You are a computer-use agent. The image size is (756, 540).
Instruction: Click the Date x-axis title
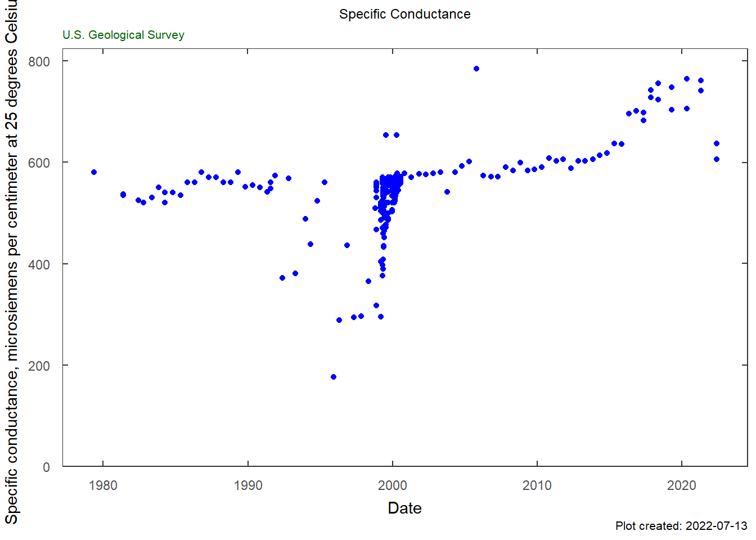404,508
